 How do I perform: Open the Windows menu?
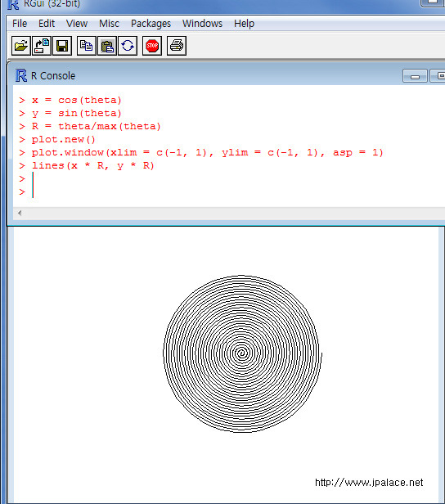coord(202,24)
